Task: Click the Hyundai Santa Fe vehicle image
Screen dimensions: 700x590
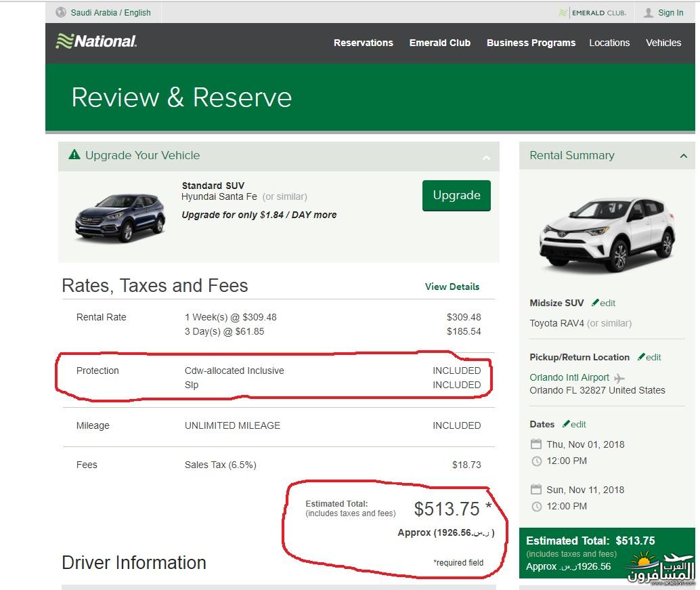Action: (120, 217)
